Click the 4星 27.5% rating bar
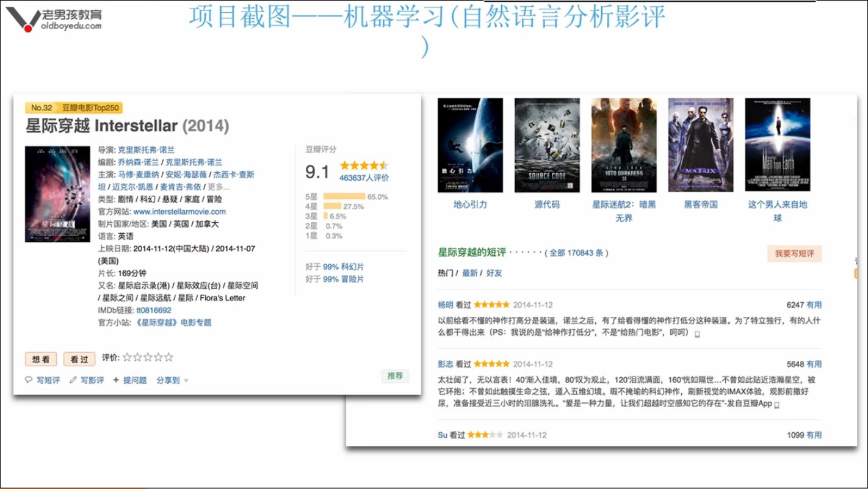The width and height of the screenshot is (868, 489). coord(333,206)
